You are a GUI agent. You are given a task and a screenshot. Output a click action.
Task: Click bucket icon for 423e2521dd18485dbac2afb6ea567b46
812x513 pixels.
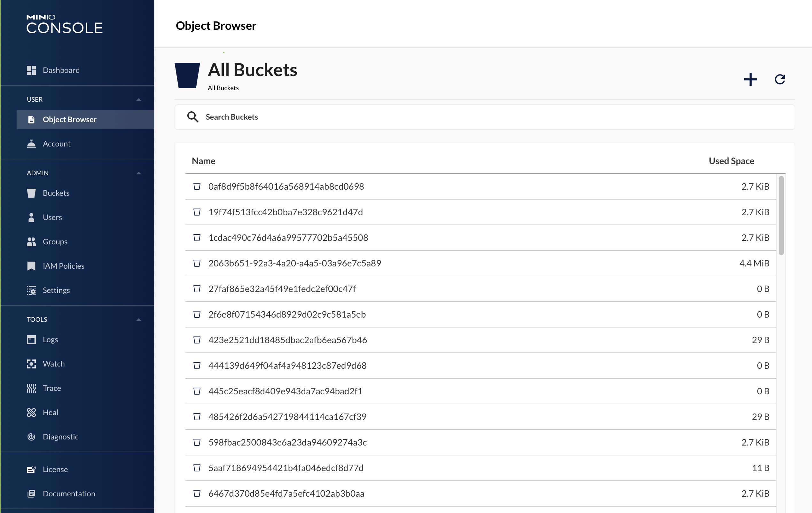click(x=197, y=340)
